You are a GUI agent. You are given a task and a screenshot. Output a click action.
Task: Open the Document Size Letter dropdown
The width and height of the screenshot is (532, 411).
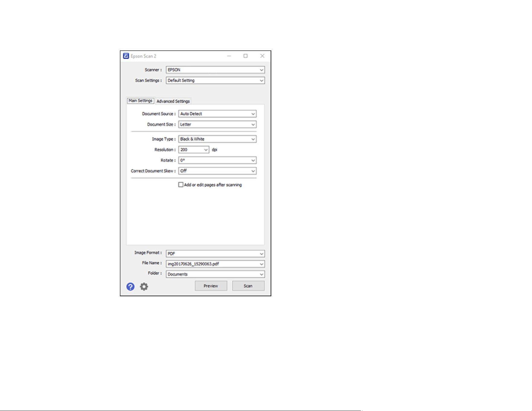coord(218,124)
